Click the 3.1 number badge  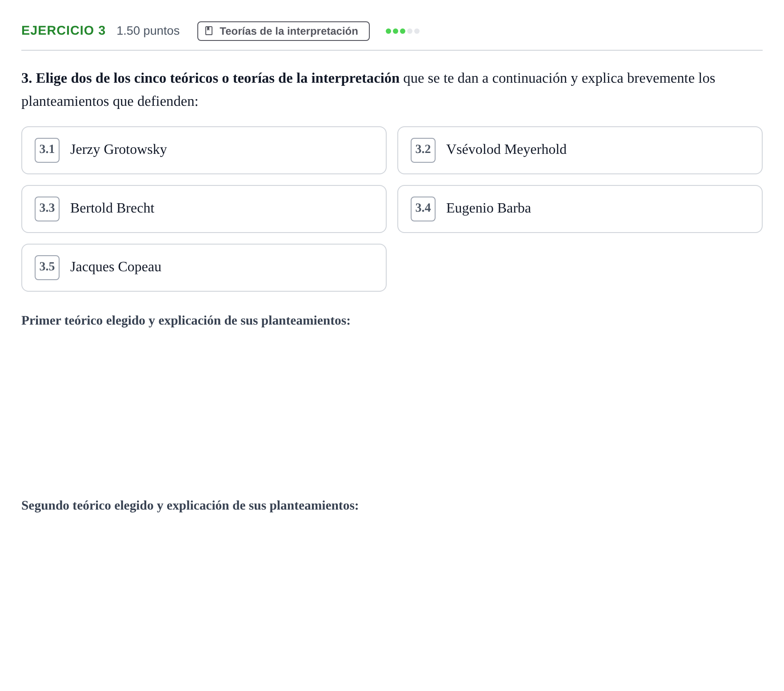[x=47, y=150]
